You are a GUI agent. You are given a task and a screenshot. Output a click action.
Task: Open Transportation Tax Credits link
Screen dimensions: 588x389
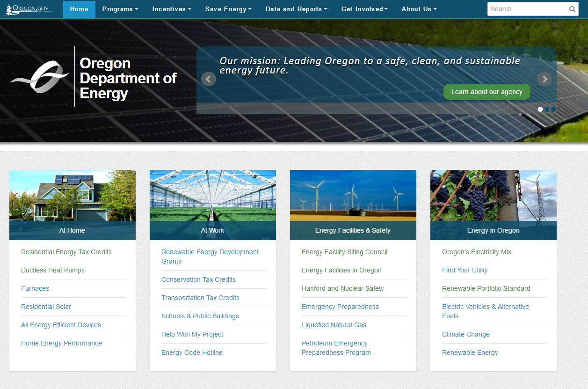click(x=200, y=298)
